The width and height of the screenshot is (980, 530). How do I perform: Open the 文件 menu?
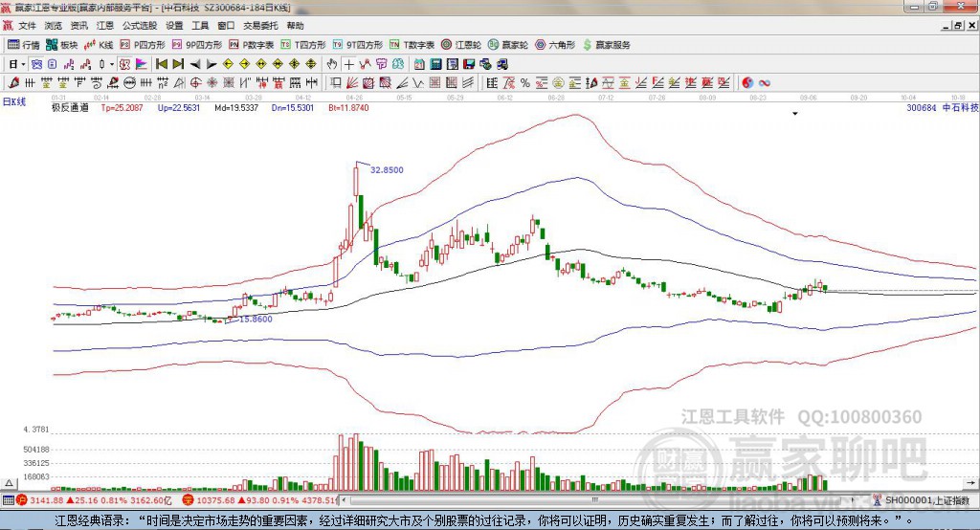click(27, 26)
